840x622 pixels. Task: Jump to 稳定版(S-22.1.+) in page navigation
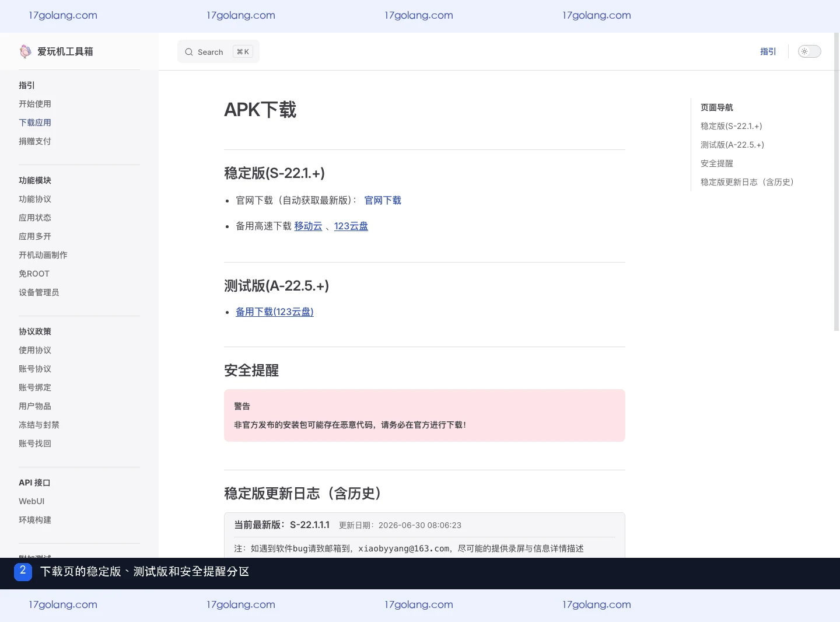731,126
